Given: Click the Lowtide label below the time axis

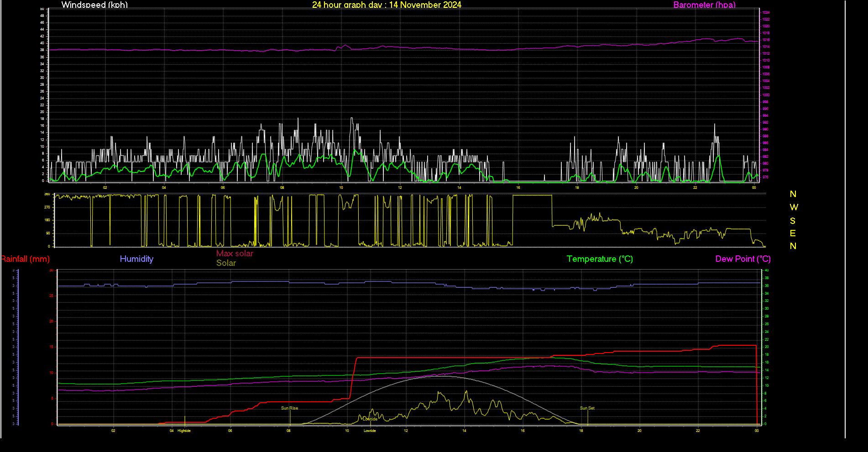Looking at the screenshot, I should coord(370,431).
